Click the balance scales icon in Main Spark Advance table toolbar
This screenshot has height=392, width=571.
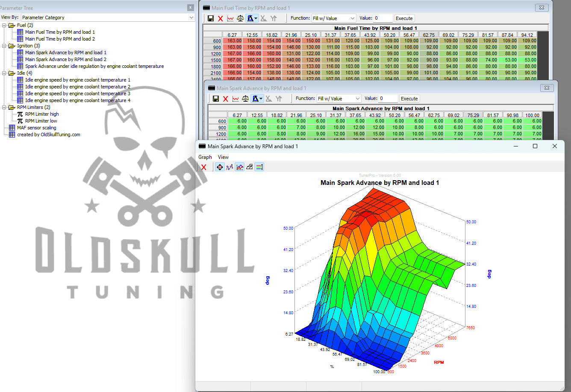point(245,99)
